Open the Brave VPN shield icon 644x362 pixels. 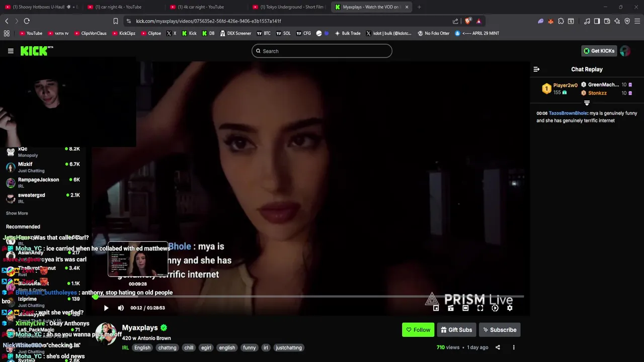click(x=627, y=21)
